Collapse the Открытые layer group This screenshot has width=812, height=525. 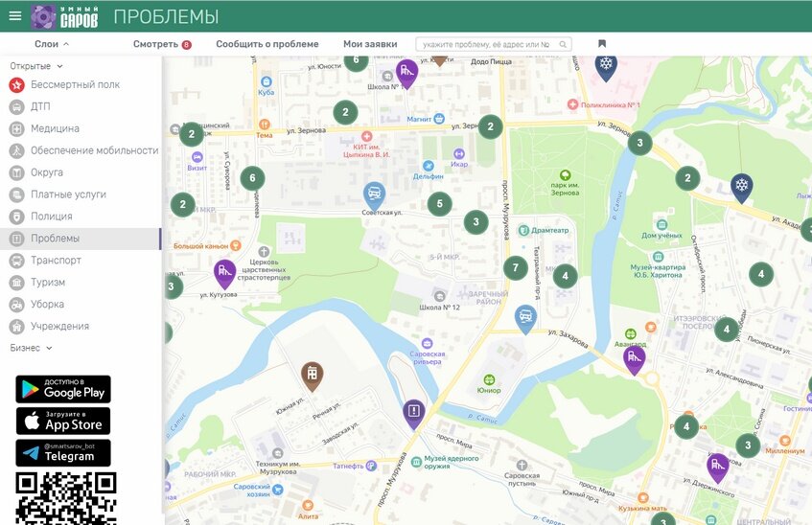[x=36, y=66]
